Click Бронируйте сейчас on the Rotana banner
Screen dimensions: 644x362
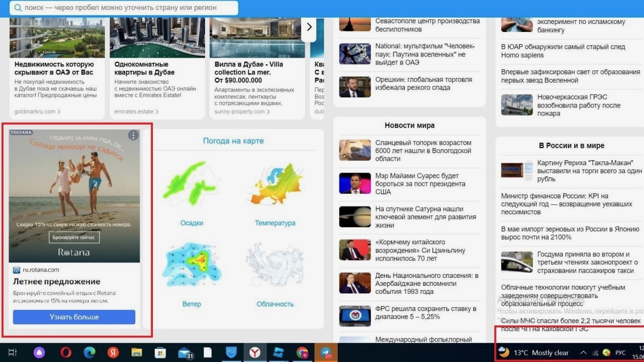tap(74, 237)
